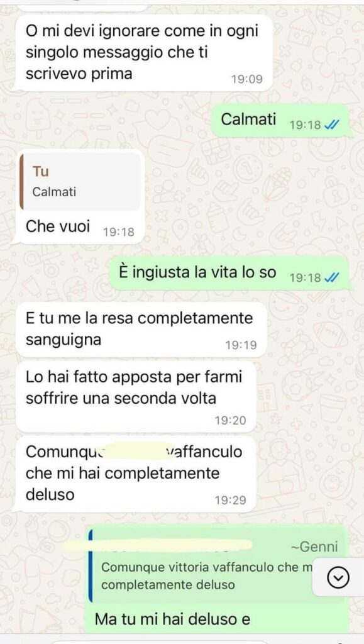
Task: Tap the 'Comunque vaffanculo' received message
Action: 136,474
